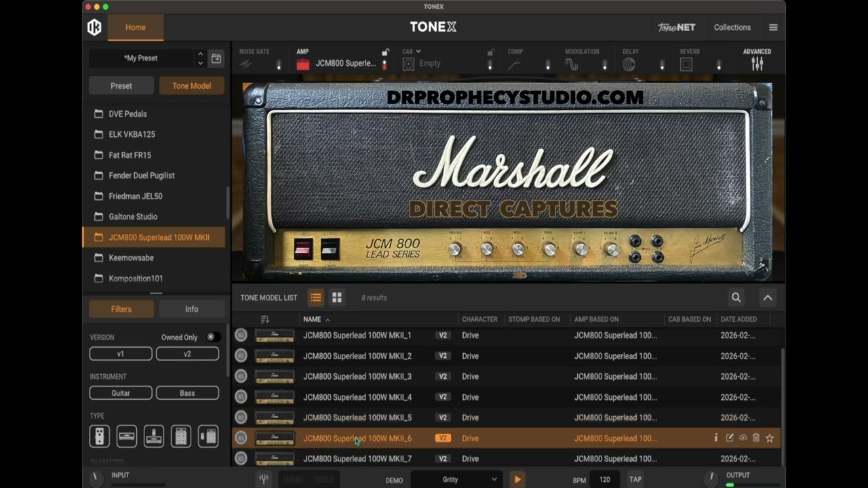The image size is (868, 488).
Task: Upload MKII_6 to ToneNET cloud
Action: coord(743,438)
